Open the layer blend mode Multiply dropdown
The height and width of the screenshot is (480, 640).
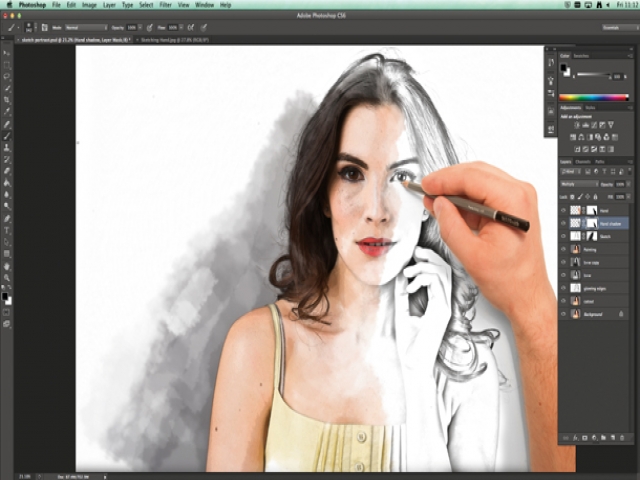579,184
